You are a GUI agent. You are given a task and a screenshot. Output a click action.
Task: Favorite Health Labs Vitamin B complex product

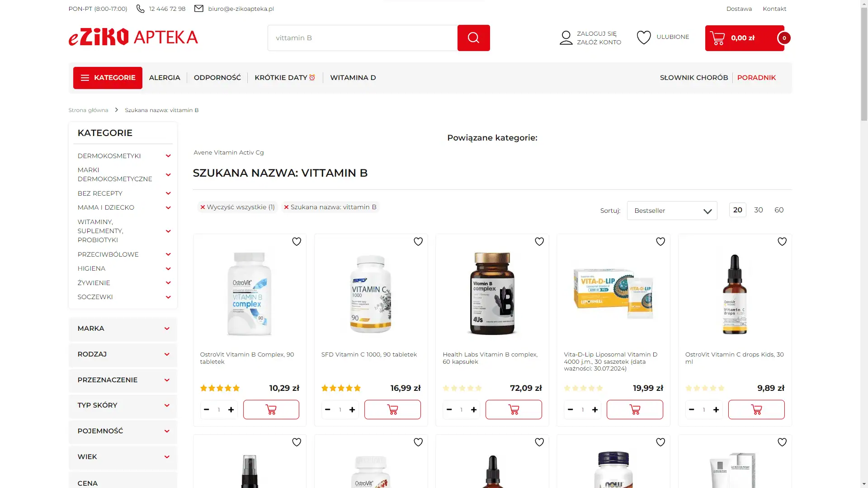[x=539, y=242]
